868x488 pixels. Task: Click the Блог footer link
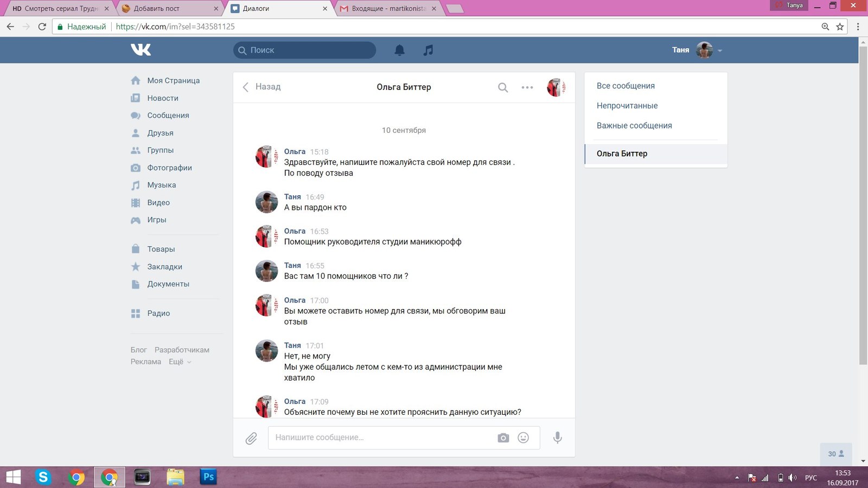tap(139, 350)
